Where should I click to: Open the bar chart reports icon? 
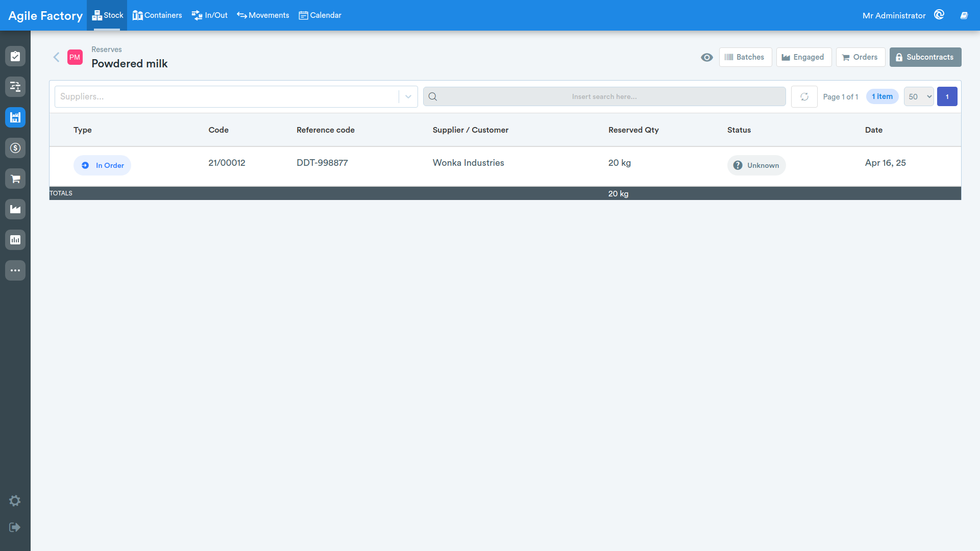[x=15, y=240]
